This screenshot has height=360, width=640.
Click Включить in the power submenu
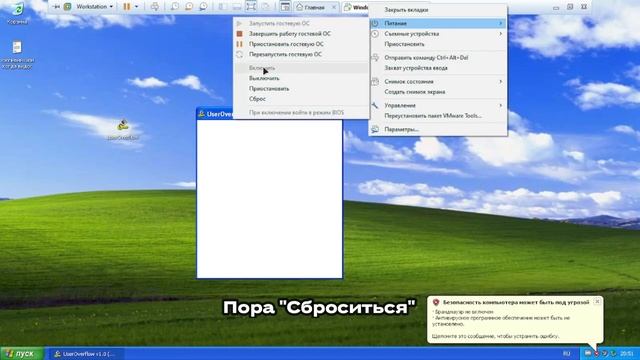click(262, 68)
